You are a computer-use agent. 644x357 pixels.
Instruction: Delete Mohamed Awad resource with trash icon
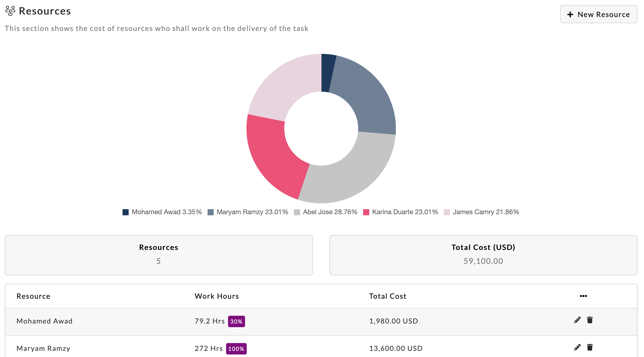click(590, 320)
